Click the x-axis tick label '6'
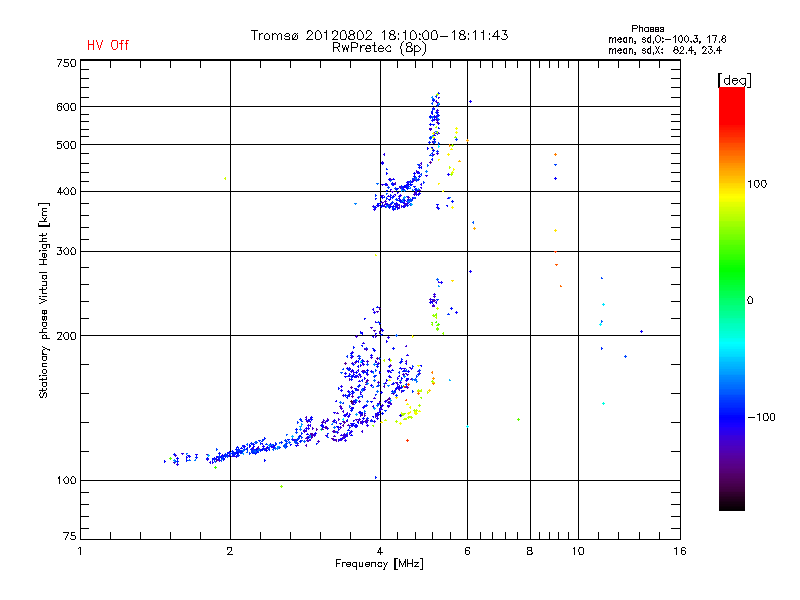The width and height of the screenshot is (800, 600). point(467,551)
